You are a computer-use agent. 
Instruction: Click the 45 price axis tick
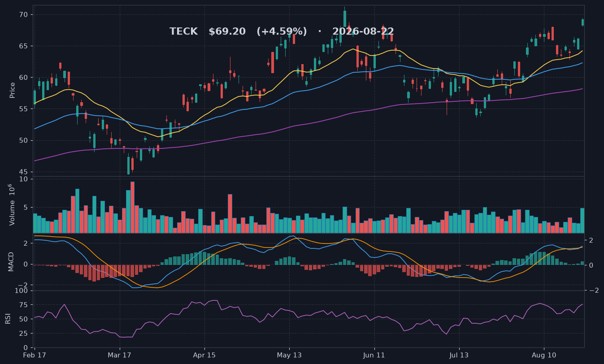coord(23,172)
